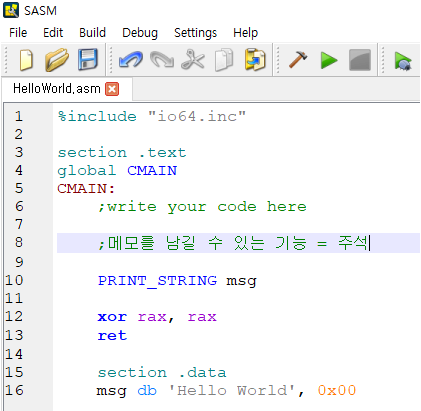Click the 'Hello World' string literal

coord(232,390)
